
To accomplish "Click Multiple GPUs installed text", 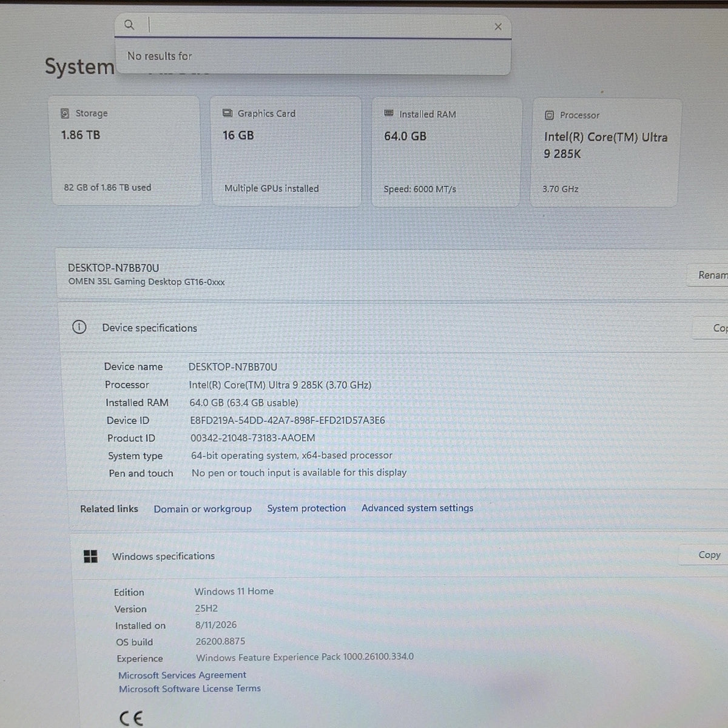I will coord(271,189).
